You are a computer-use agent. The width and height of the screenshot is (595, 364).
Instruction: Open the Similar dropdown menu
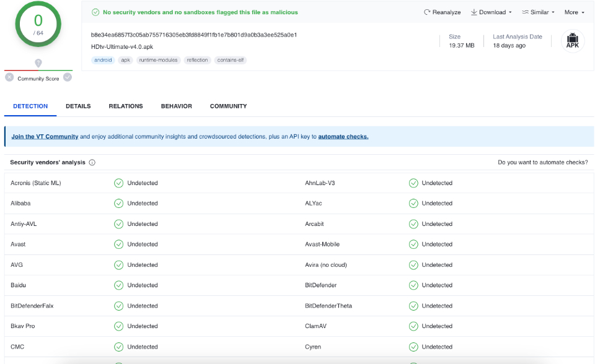539,12
